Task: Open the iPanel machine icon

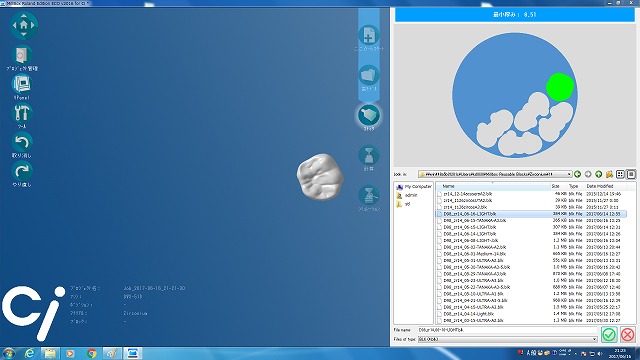Action: click(x=22, y=84)
